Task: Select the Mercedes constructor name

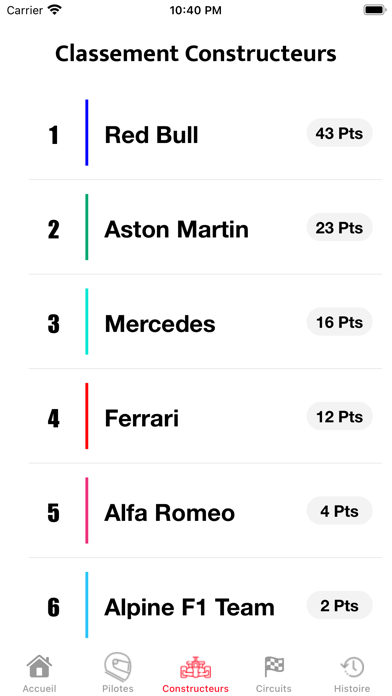Action: tap(160, 324)
